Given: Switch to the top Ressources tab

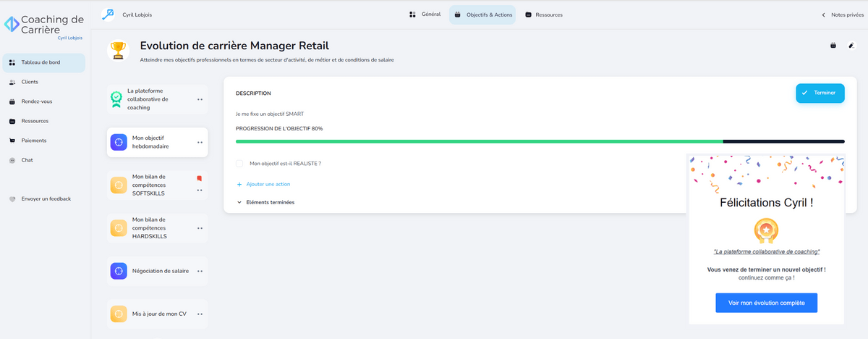Looking at the screenshot, I should point(544,14).
